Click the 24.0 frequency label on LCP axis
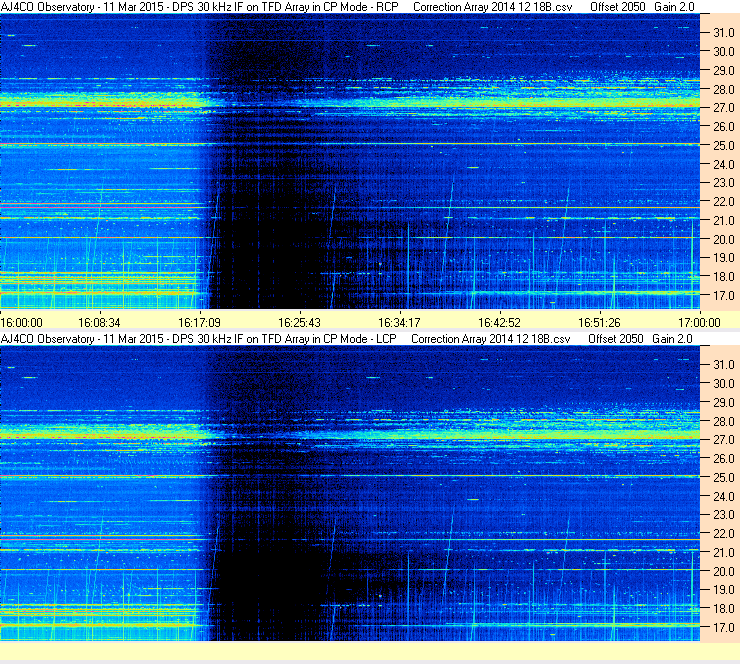This screenshot has width=740, height=664. click(724, 497)
